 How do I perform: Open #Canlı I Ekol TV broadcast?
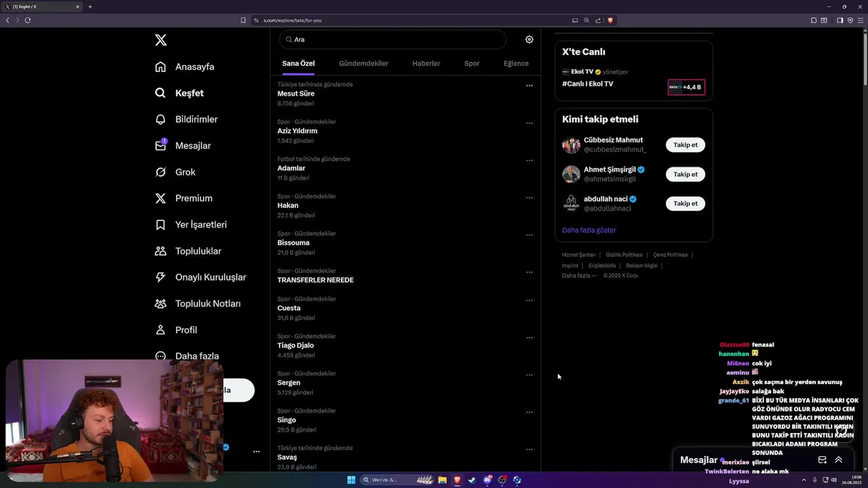pyautogui.click(x=587, y=84)
